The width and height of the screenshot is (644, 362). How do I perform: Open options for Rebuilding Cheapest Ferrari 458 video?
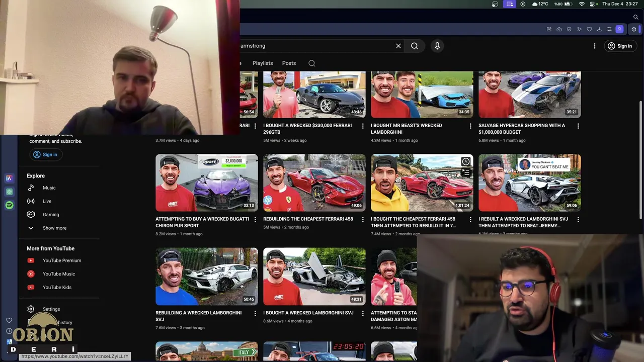[363, 220]
